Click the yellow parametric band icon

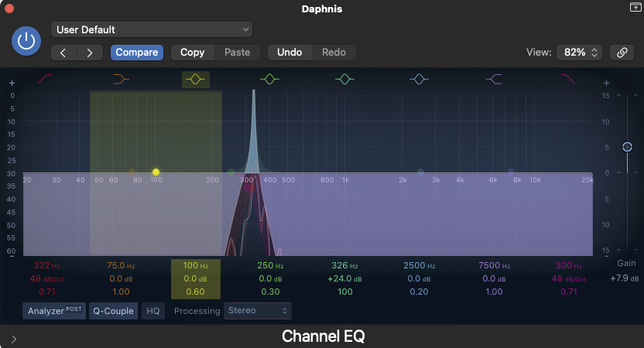(196, 79)
